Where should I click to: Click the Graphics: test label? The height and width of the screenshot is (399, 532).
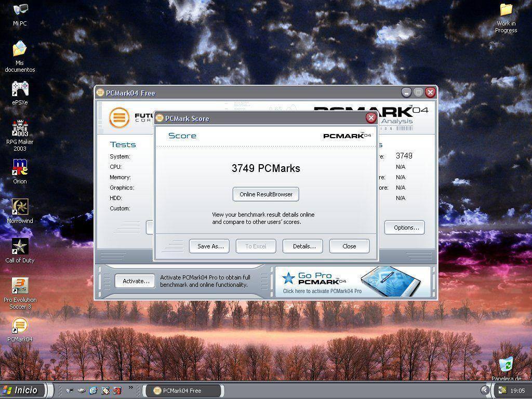[x=122, y=188]
